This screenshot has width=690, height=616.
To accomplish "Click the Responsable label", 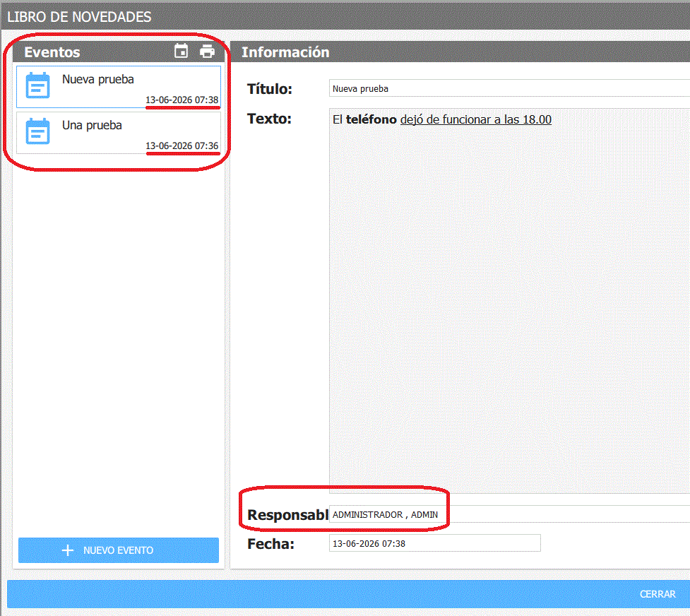I will tap(287, 514).
